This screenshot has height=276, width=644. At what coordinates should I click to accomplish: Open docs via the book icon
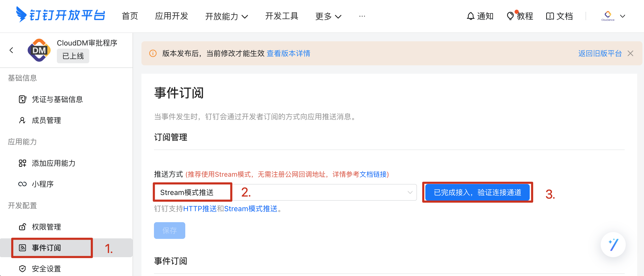[550, 16]
